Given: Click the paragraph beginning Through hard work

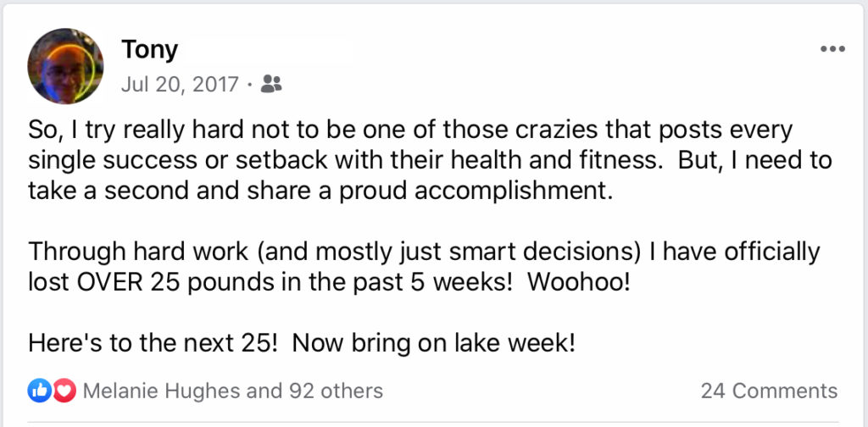Looking at the screenshot, I should [x=424, y=267].
